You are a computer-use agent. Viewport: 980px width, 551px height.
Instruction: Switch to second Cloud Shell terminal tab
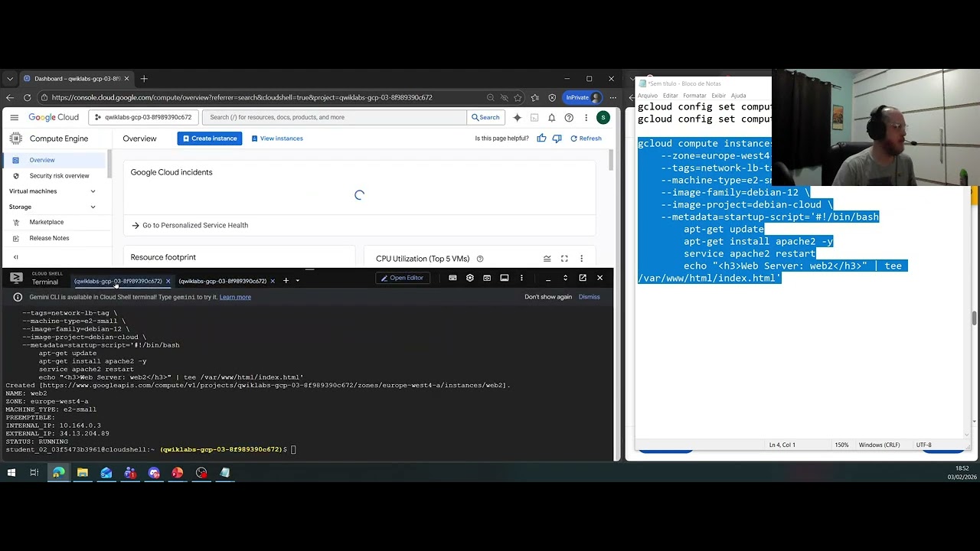pyautogui.click(x=223, y=281)
